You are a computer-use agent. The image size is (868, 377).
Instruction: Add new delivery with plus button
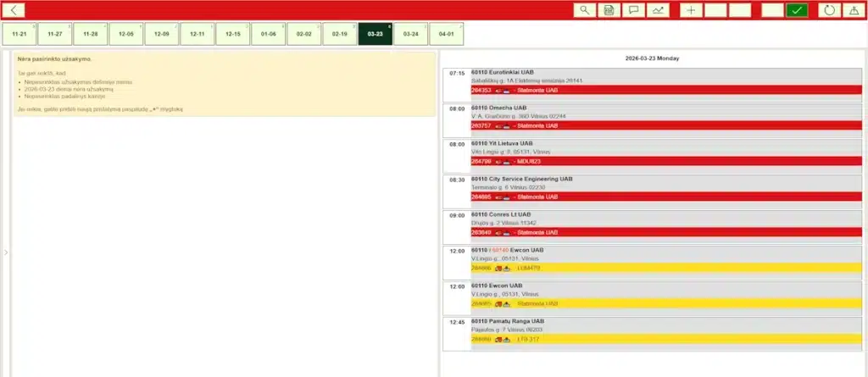click(x=692, y=10)
